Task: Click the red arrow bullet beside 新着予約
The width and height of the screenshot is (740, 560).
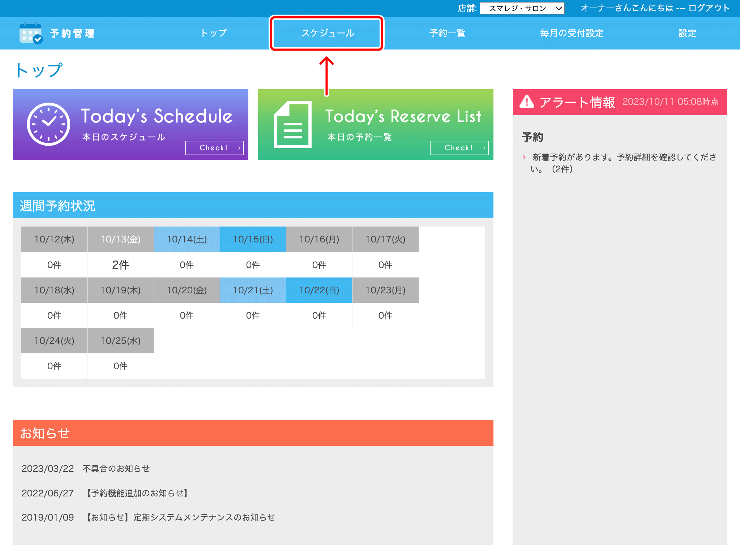Action: pyautogui.click(x=524, y=157)
